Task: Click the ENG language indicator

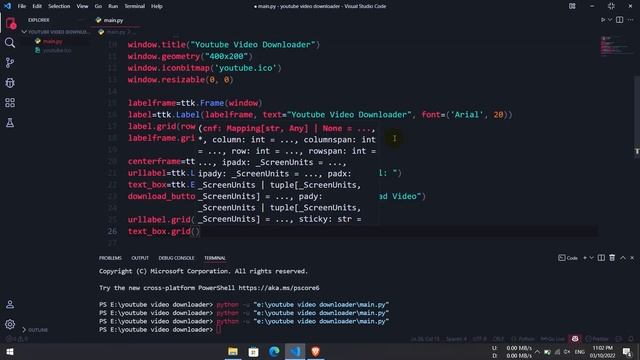Action: tap(580, 352)
